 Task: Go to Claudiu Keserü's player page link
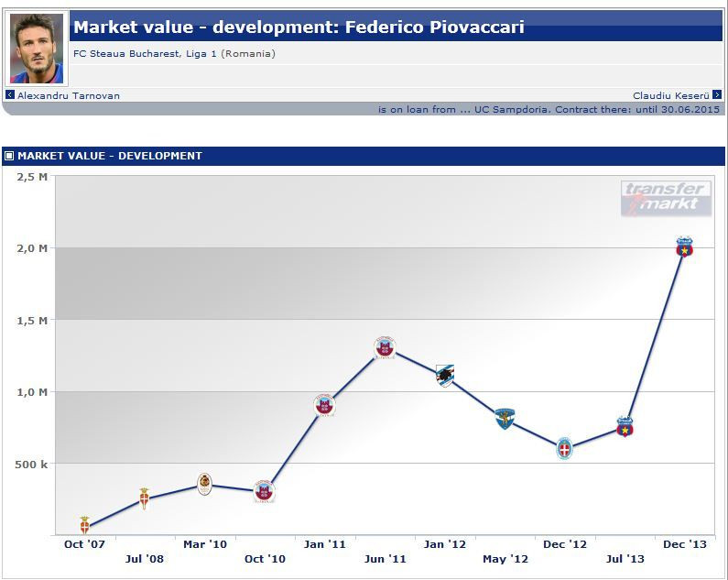click(x=671, y=95)
